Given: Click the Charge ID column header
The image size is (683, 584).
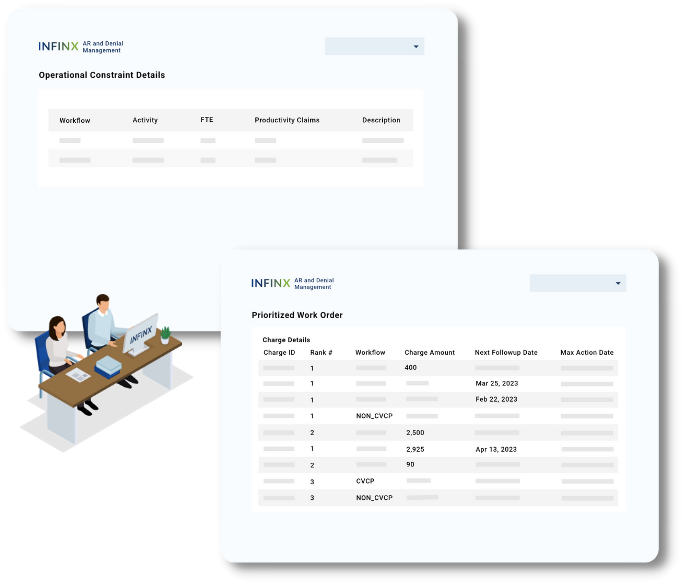Looking at the screenshot, I should pos(279,352).
